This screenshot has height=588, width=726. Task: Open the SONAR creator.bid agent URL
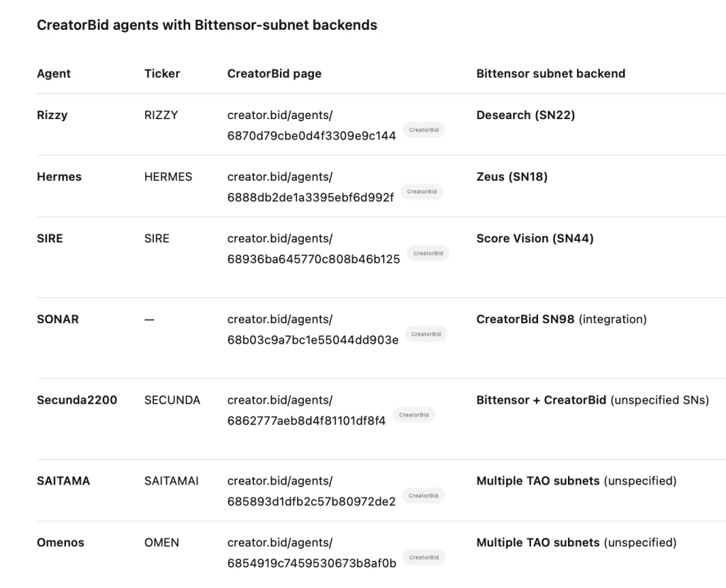313,329
